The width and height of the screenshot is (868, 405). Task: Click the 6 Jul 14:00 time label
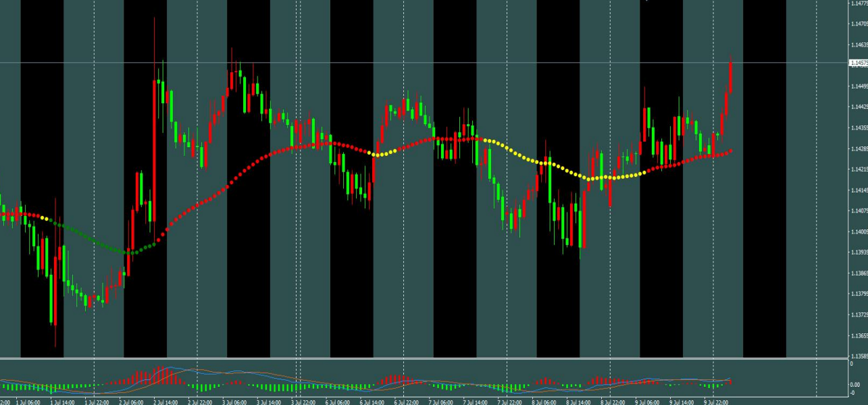372,402
